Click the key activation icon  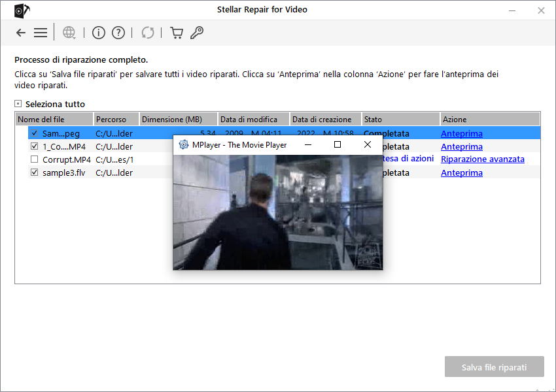click(196, 33)
